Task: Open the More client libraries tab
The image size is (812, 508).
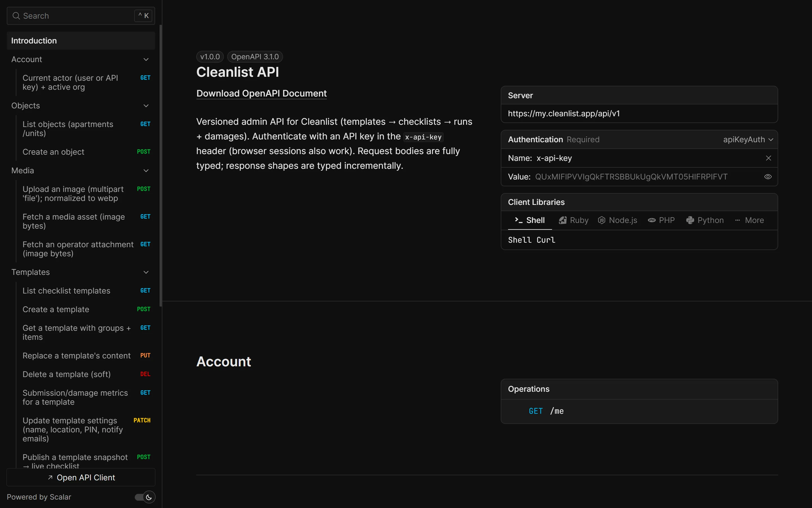Action: tap(749, 220)
